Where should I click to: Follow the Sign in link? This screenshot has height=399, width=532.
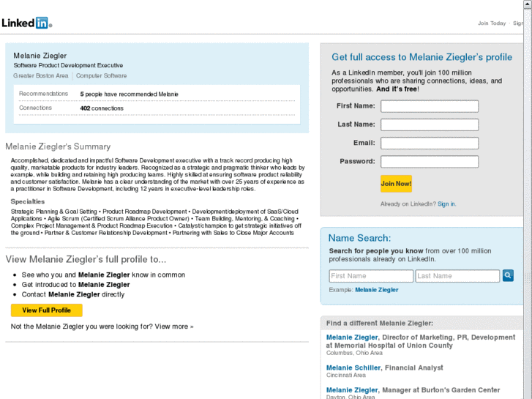446,204
